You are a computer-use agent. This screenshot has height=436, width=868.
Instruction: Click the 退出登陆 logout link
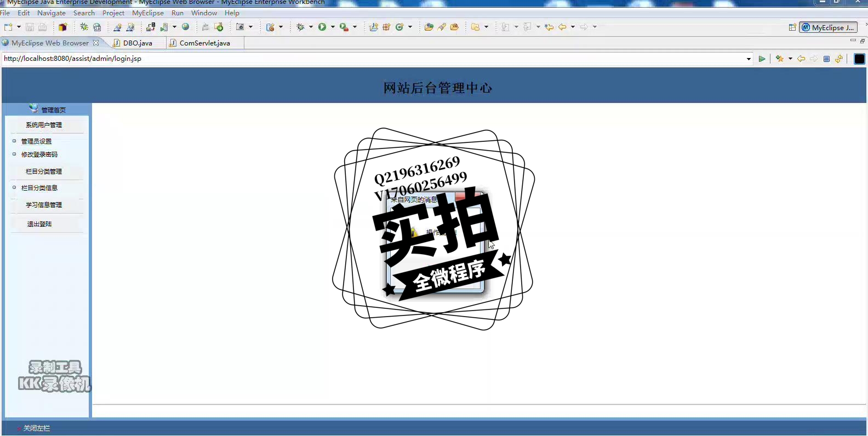39,224
